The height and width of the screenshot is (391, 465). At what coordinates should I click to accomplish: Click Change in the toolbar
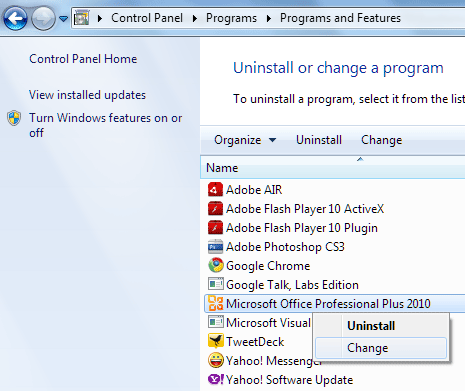pos(382,140)
